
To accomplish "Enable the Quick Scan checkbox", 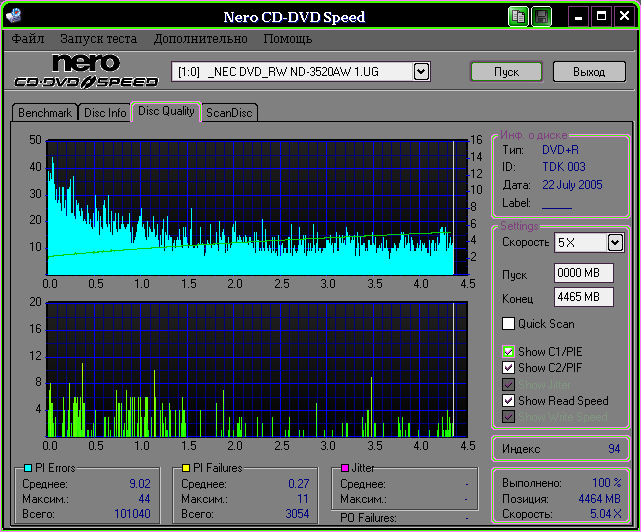I will tap(509, 324).
